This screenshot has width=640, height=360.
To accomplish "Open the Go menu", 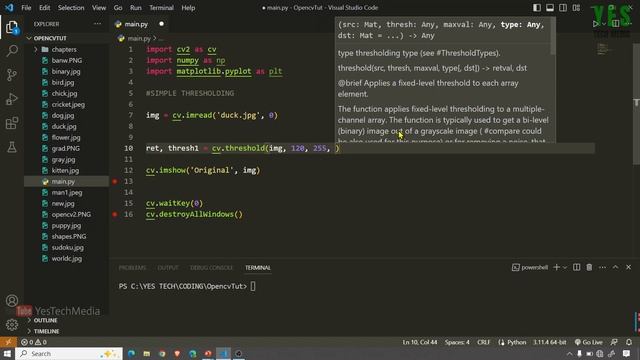I will click(x=118, y=8).
